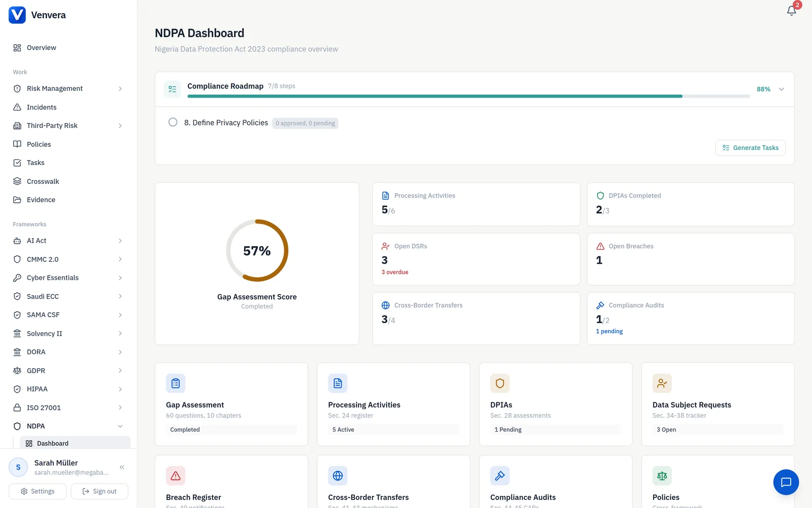Click the 88% roadmap percentage

[x=763, y=89]
